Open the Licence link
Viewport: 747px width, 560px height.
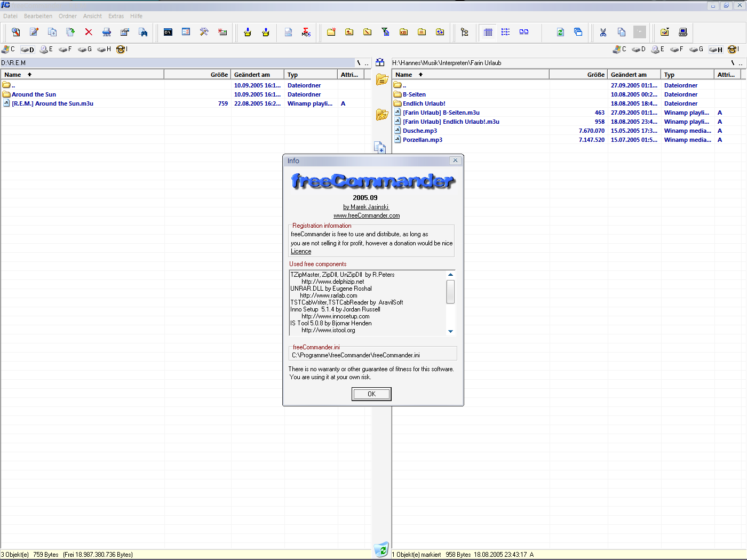301,251
